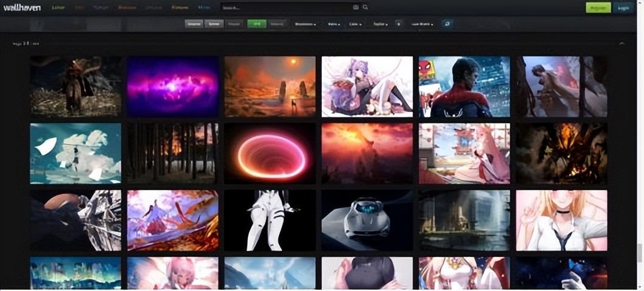The height and width of the screenshot is (291, 644).
Task: Toggle the People category filter
Action: coord(233,24)
